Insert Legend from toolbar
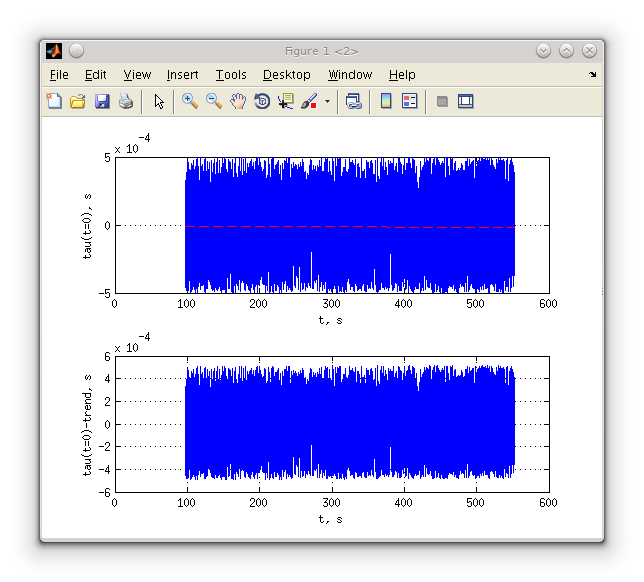This screenshot has height=582, width=644. pos(409,101)
